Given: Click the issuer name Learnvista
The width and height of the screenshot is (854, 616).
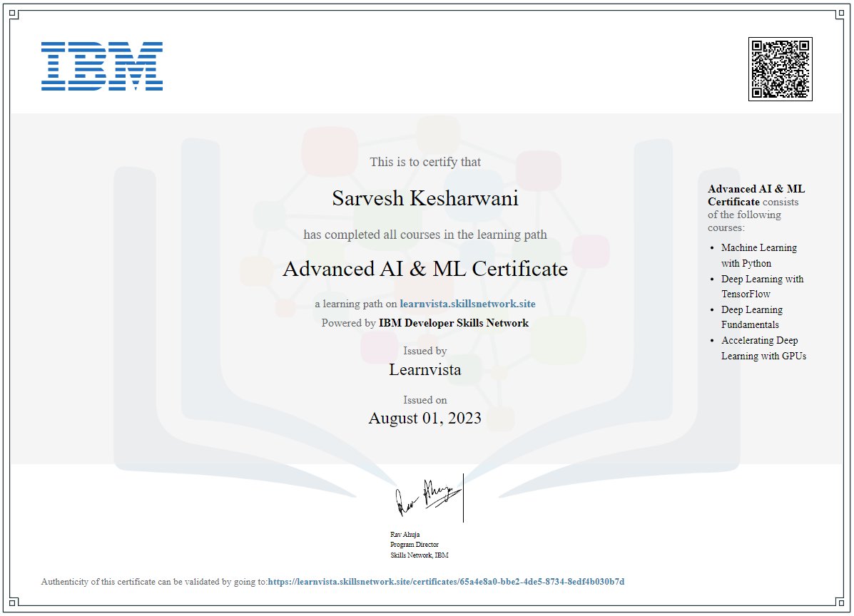Looking at the screenshot, I should coord(425,369).
